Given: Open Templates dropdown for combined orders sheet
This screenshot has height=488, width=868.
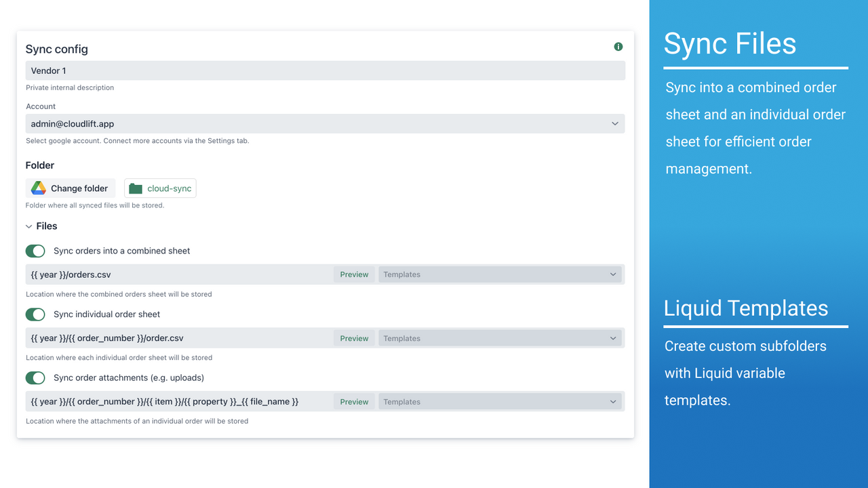Looking at the screenshot, I should [500, 274].
